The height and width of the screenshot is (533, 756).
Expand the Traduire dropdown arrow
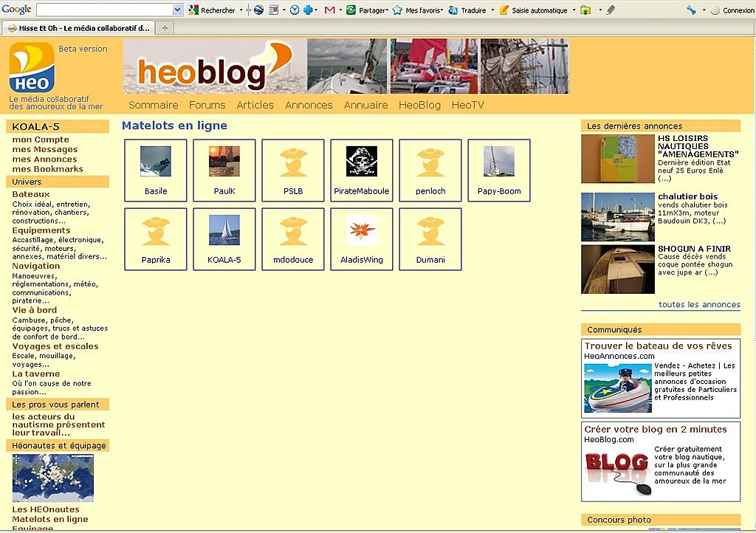(x=492, y=10)
